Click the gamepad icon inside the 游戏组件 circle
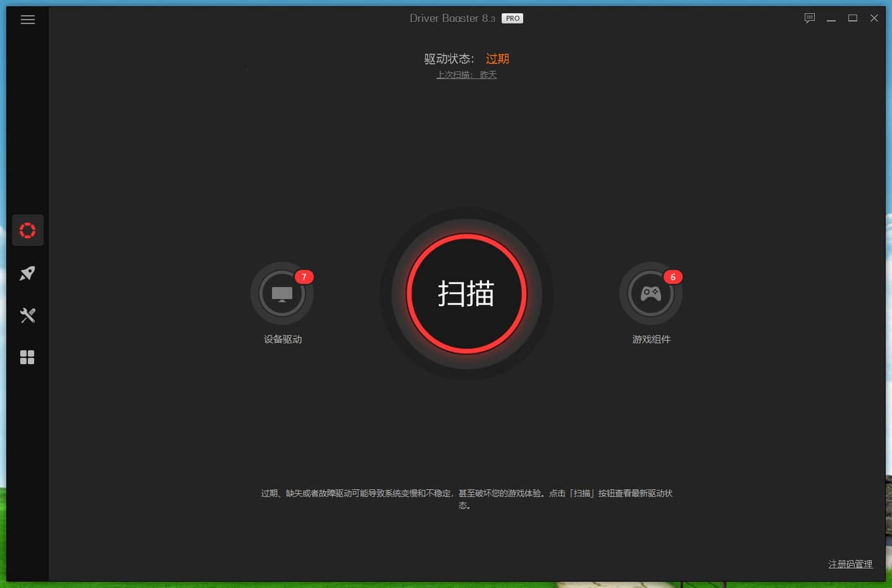Image resolution: width=892 pixels, height=588 pixels. pos(651,293)
